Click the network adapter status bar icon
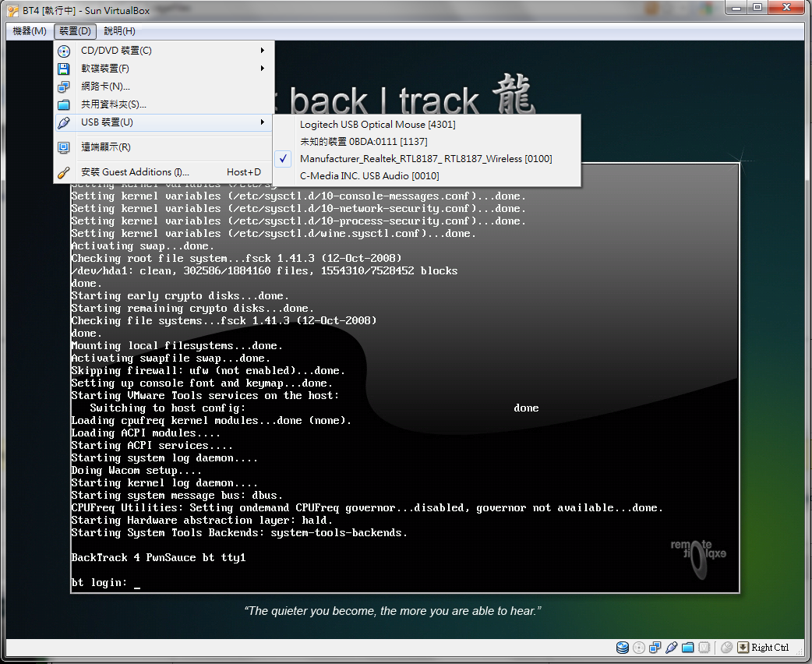812x664 pixels. coord(655,647)
